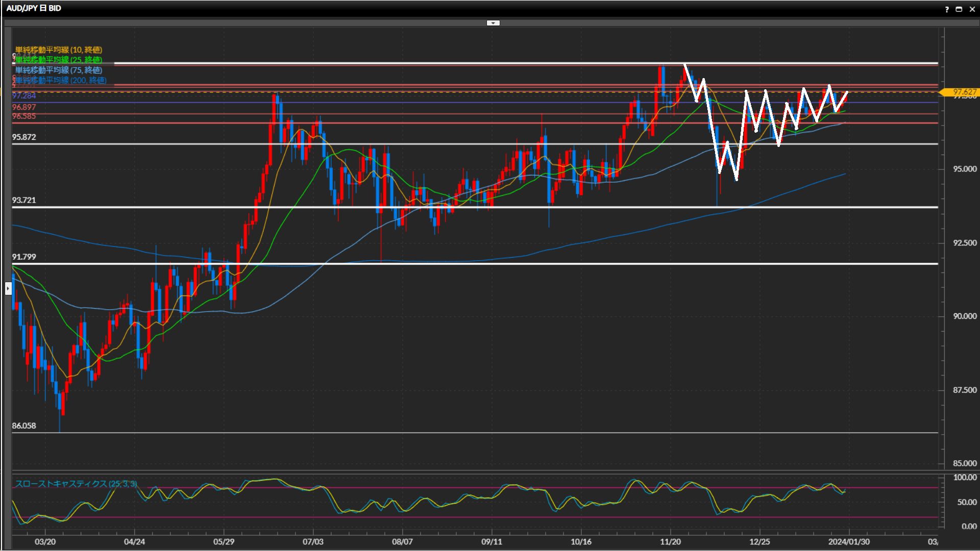Click the AUD/JPY BID title text
This screenshot has width=980, height=551.
[34, 8]
